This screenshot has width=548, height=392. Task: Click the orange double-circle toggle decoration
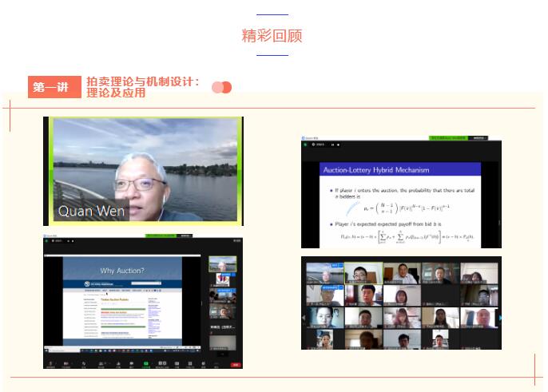(x=221, y=87)
